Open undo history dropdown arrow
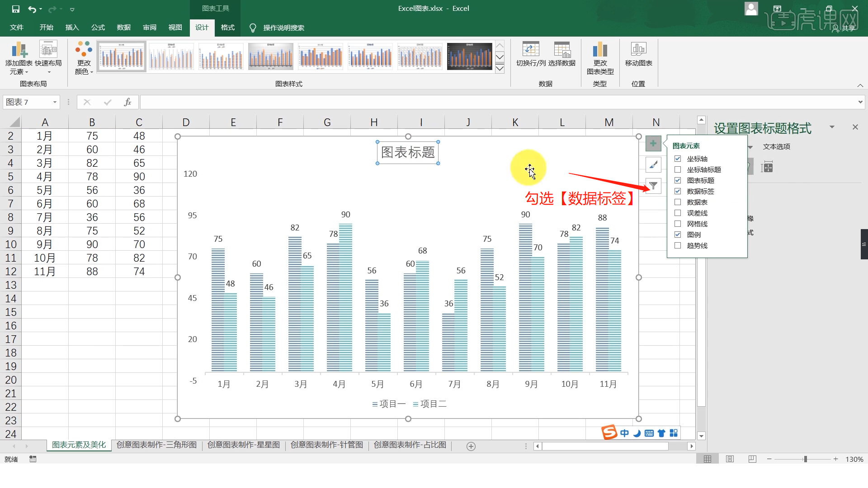 tap(41, 9)
